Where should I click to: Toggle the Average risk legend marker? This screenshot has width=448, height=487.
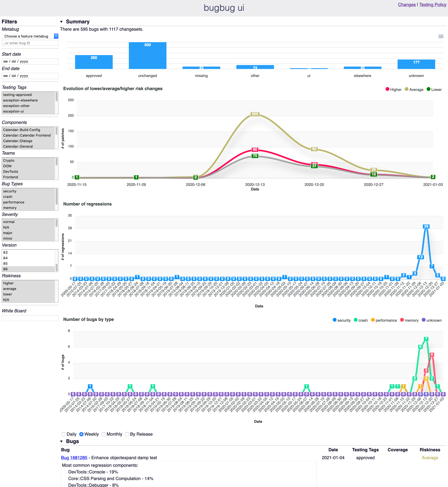(407, 89)
